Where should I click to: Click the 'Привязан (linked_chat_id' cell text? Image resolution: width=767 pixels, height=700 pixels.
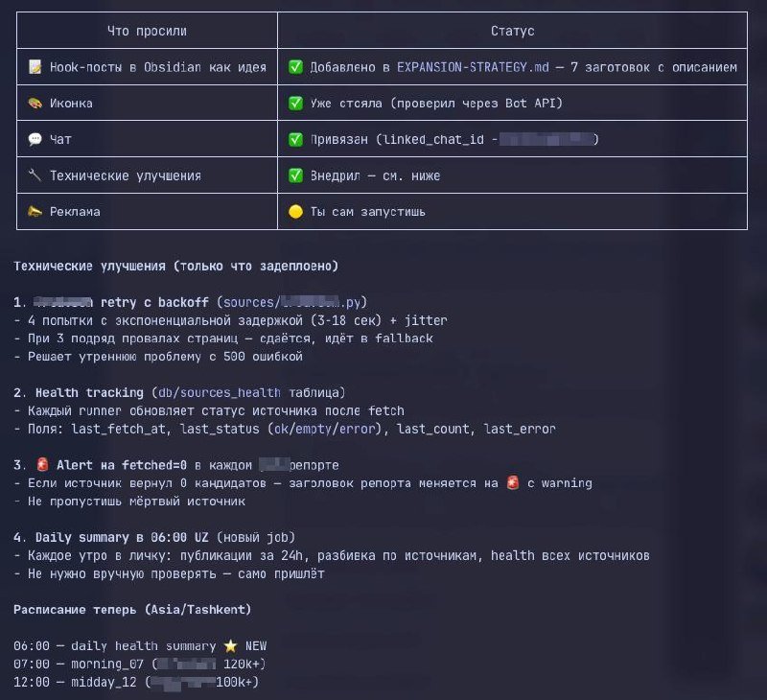pos(397,140)
